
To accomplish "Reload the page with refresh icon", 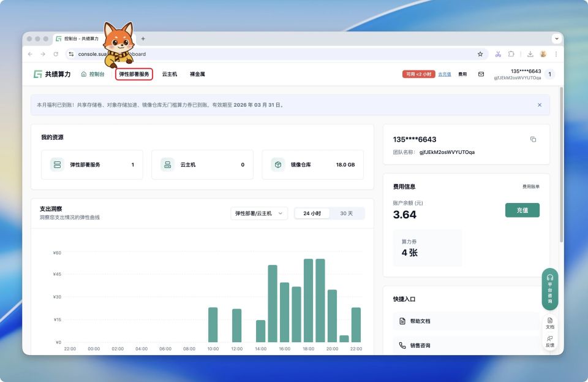I will click(x=56, y=54).
